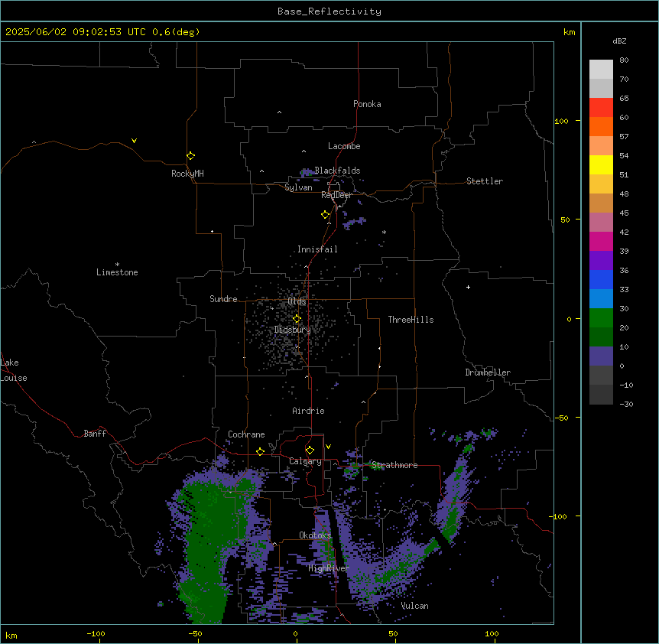Click the Base_Reflectivity title

point(329,11)
